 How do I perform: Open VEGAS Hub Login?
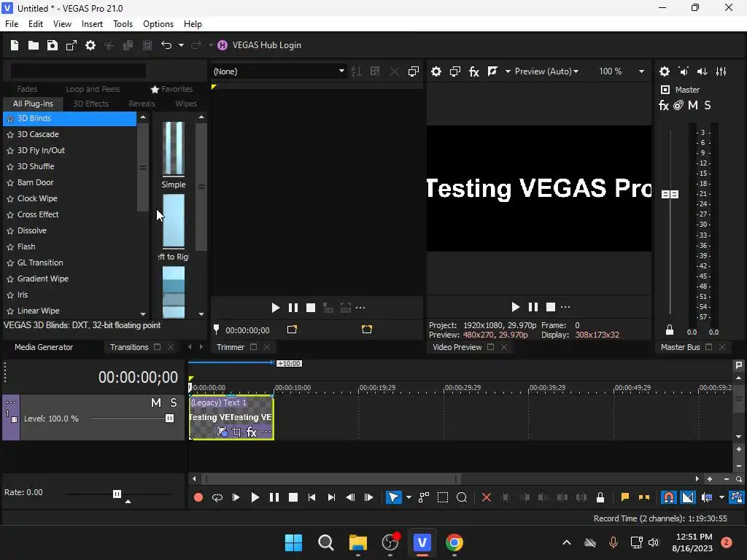pyautogui.click(x=260, y=45)
